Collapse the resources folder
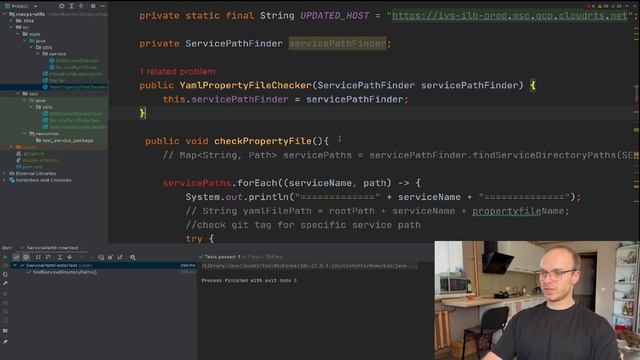This screenshot has width=640, height=360. (24, 133)
